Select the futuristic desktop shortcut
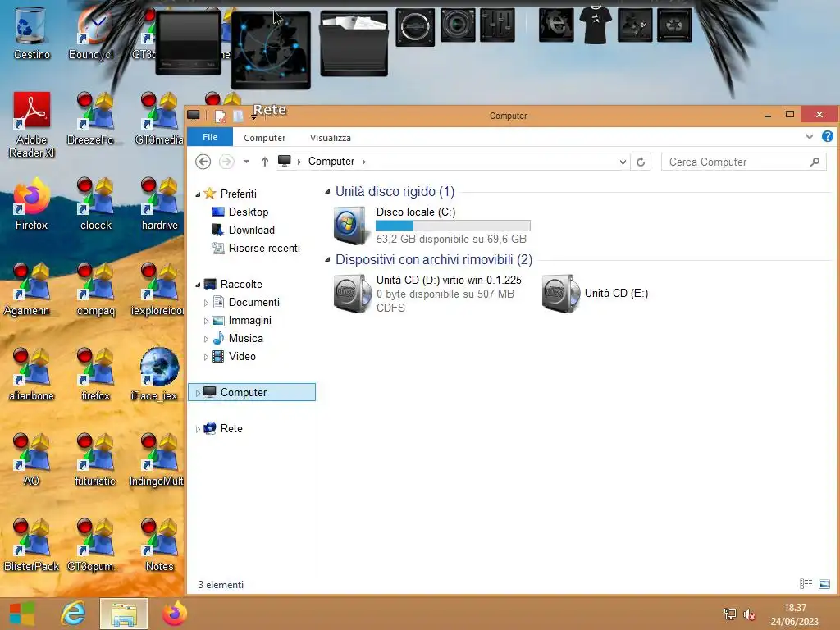 click(95, 460)
